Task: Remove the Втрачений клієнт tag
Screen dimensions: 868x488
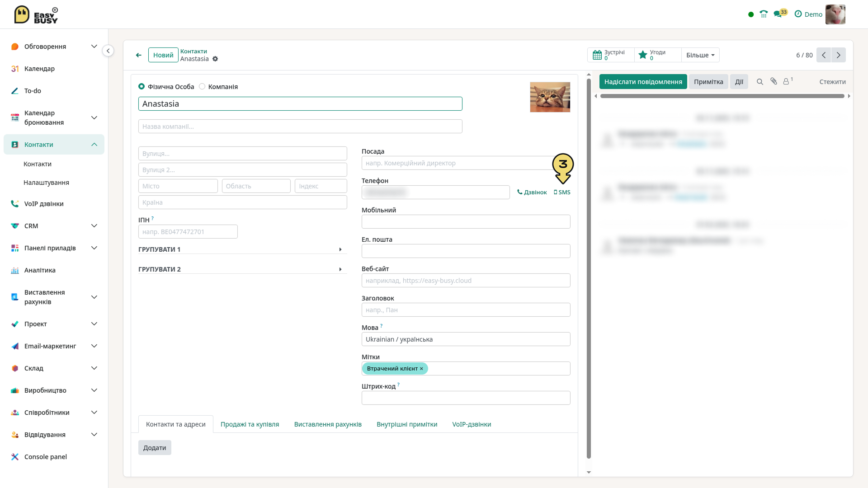Action: click(421, 369)
